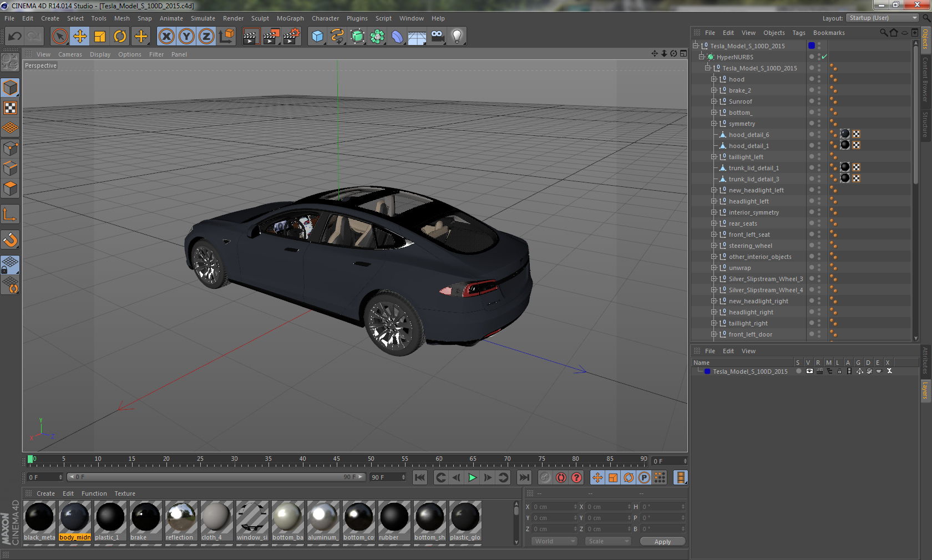Click the Undo arrow icon
932x560 pixels.
pyautogui.click(x=15, y=37)
